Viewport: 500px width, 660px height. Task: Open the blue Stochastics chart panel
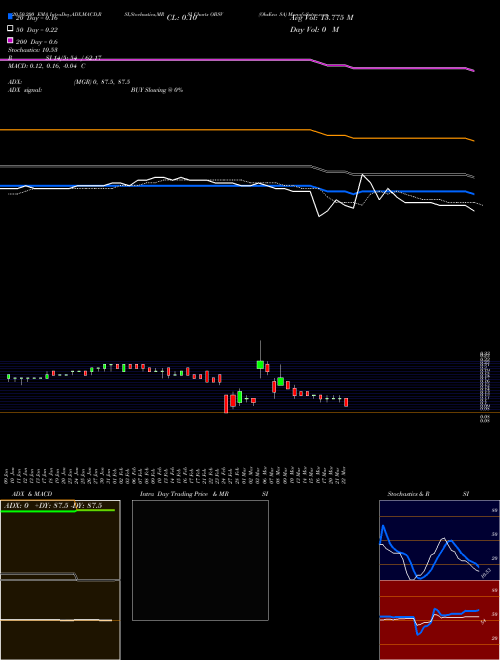click(x=439, y=540)
